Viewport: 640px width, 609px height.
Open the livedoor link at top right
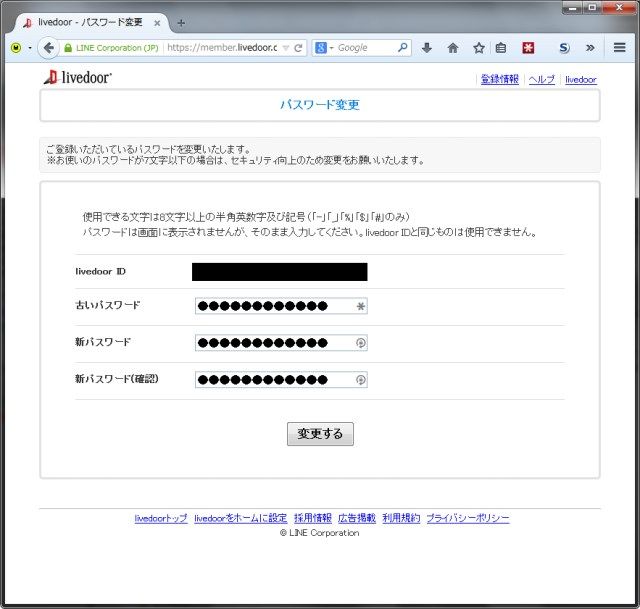click(580, 79)
